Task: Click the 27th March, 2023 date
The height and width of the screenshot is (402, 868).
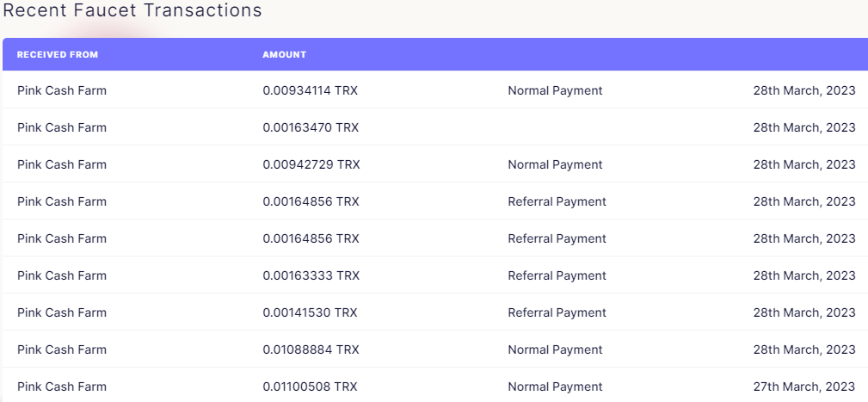Action: tap(804, 387)
